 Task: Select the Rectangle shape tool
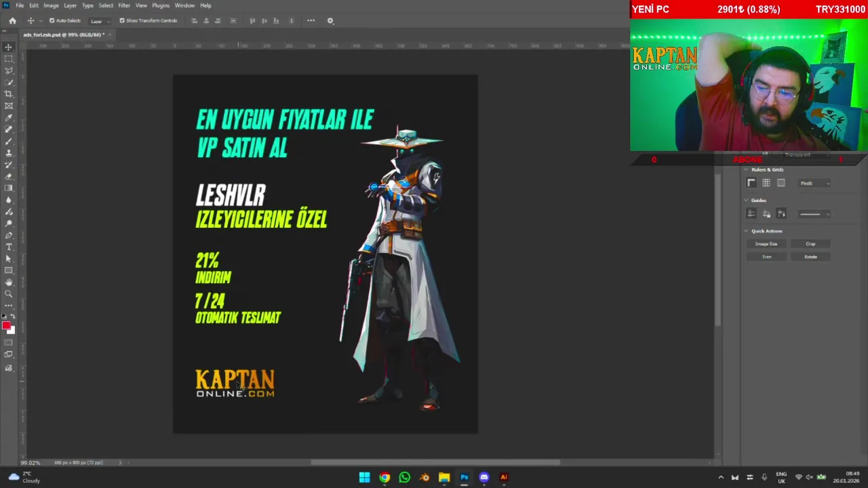coord(9,270)
